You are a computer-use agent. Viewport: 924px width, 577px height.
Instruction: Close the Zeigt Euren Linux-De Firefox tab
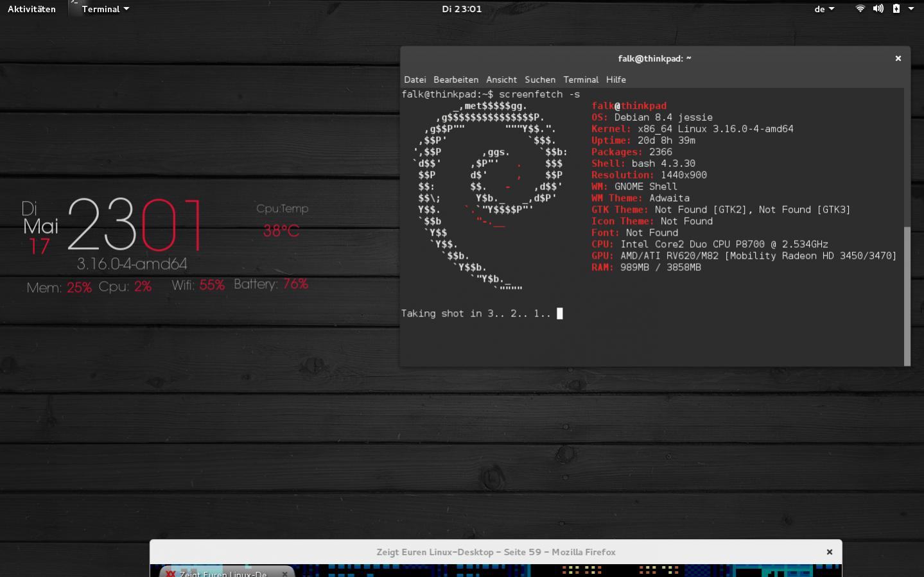285,574
